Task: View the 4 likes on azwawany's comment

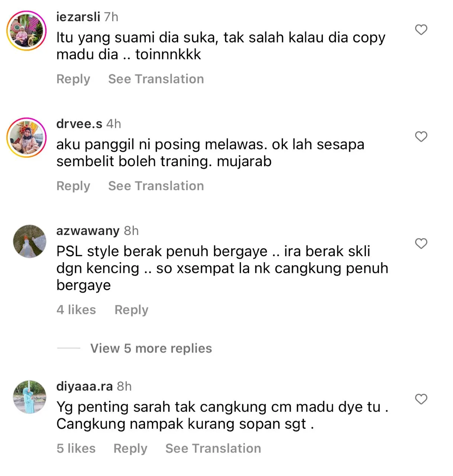Action: [76, 309]
